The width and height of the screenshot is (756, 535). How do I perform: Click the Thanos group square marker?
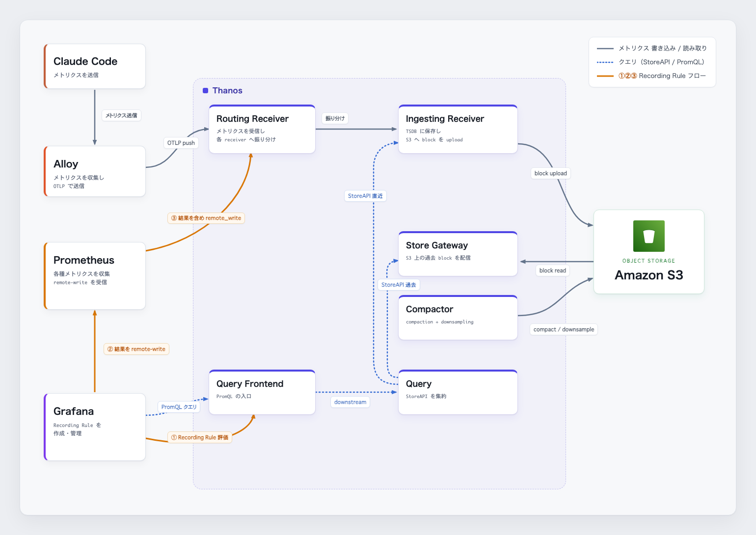[206, 90]
